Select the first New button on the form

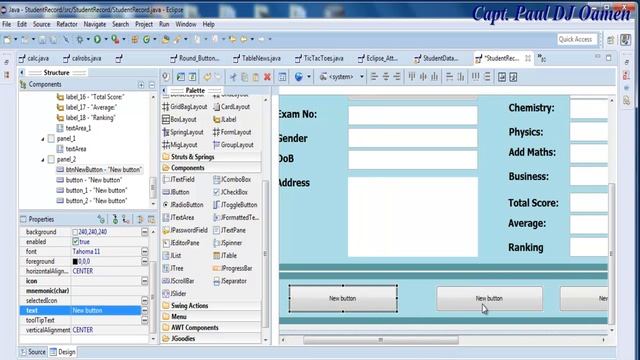[x=343, y=299]
